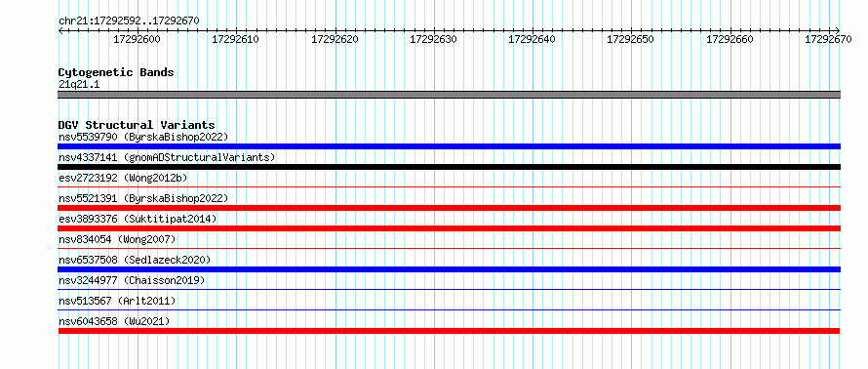
Task: Click ruler position 17292670
Action: [x=829, y=39]
